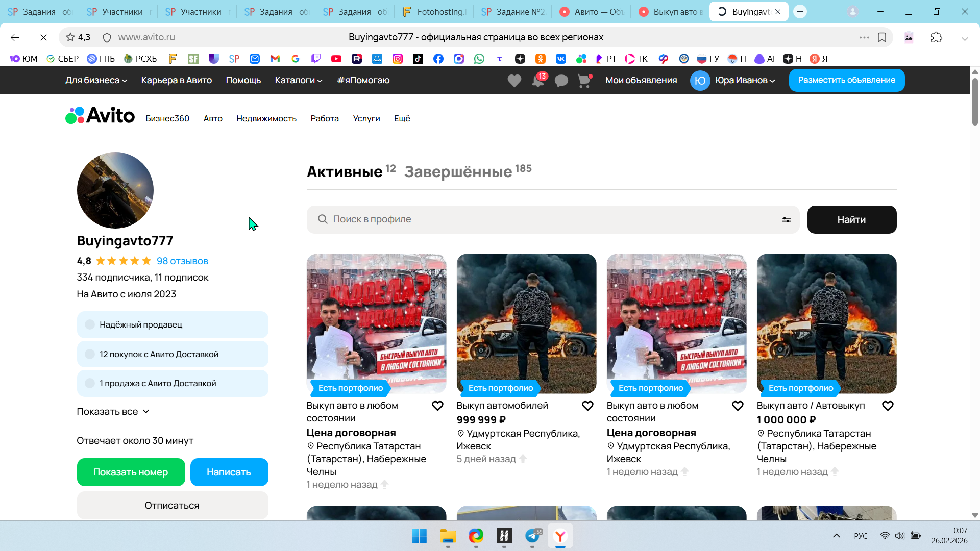Open the Недвижимость category
Viewport: 980px width, 551px height.
(266, 118)
